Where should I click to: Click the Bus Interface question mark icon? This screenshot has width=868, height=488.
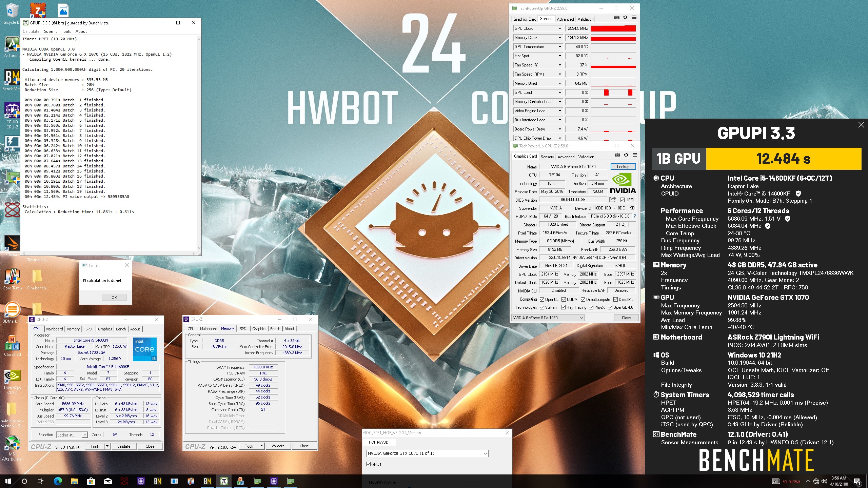(634, 216)
